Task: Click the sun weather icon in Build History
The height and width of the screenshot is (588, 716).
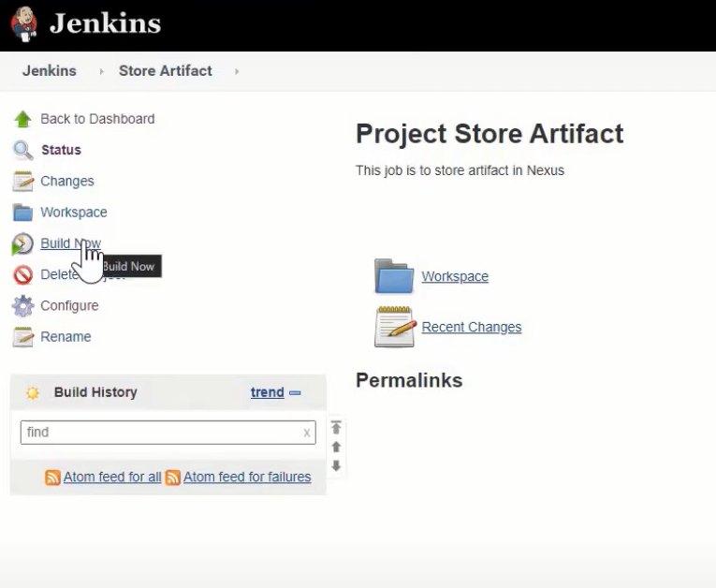Action: tap(33, 392)
